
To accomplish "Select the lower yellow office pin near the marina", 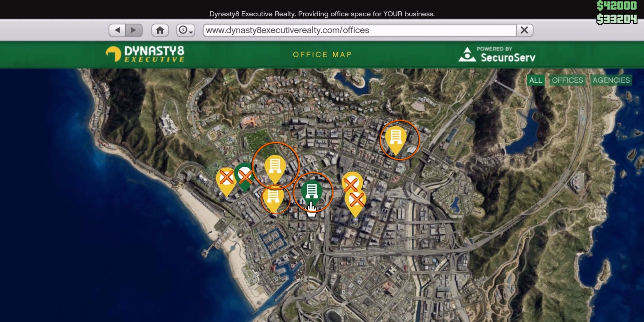I will pyautogui.click(x=273, y=199).
